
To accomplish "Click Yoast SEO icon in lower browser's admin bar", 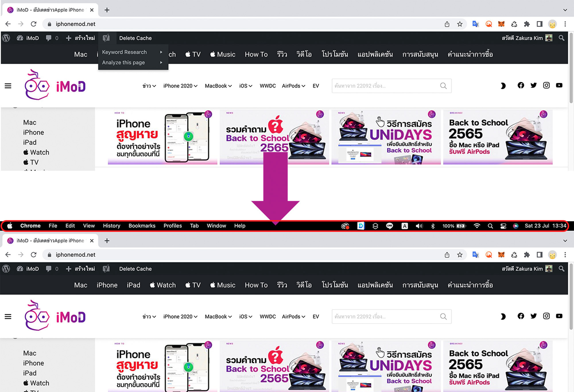I will point(106,269).
